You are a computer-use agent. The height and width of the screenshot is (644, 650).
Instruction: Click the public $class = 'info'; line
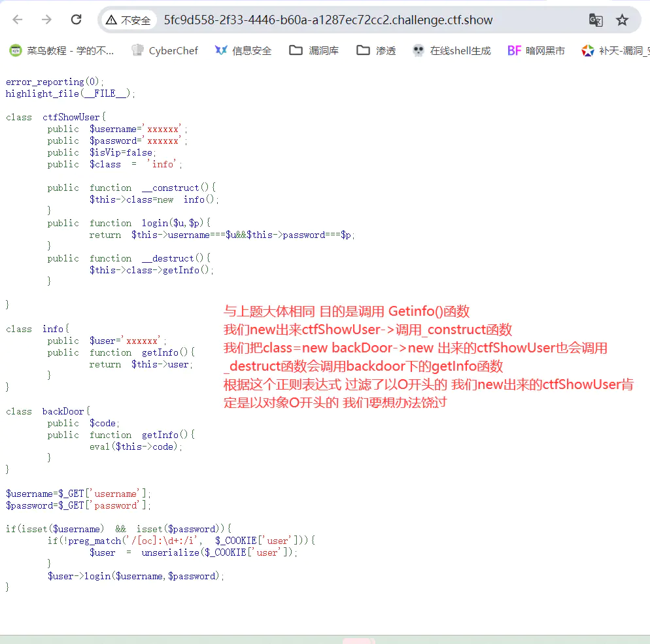115,164
